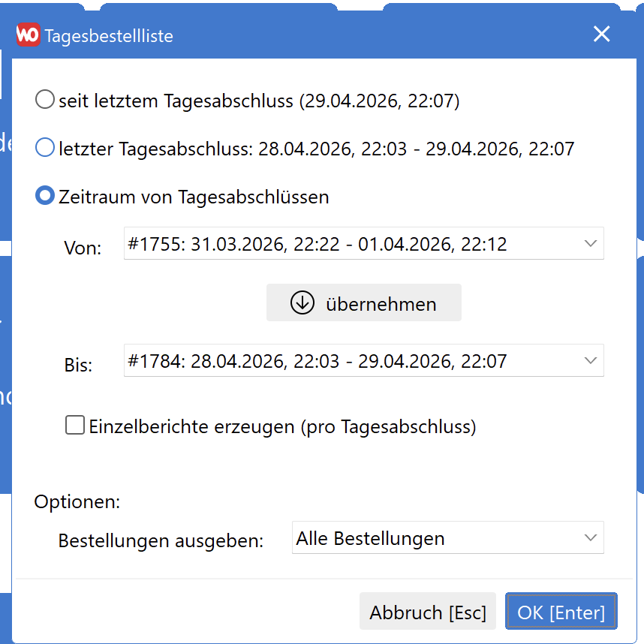Viewport: 644px width, 644px height.
Task: Enable 'Einzelberichte erzeugen' checkbox
Action: pos(75,425)
